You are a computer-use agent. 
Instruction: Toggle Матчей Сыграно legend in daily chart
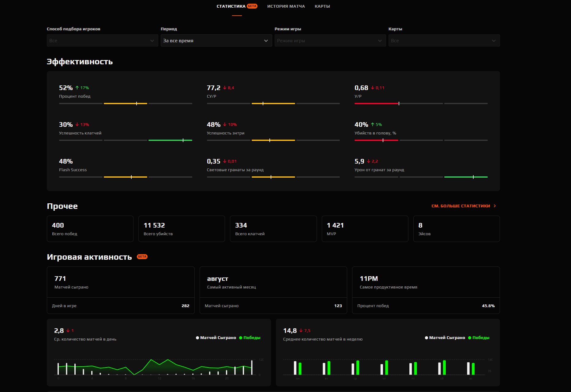(216, 337)
